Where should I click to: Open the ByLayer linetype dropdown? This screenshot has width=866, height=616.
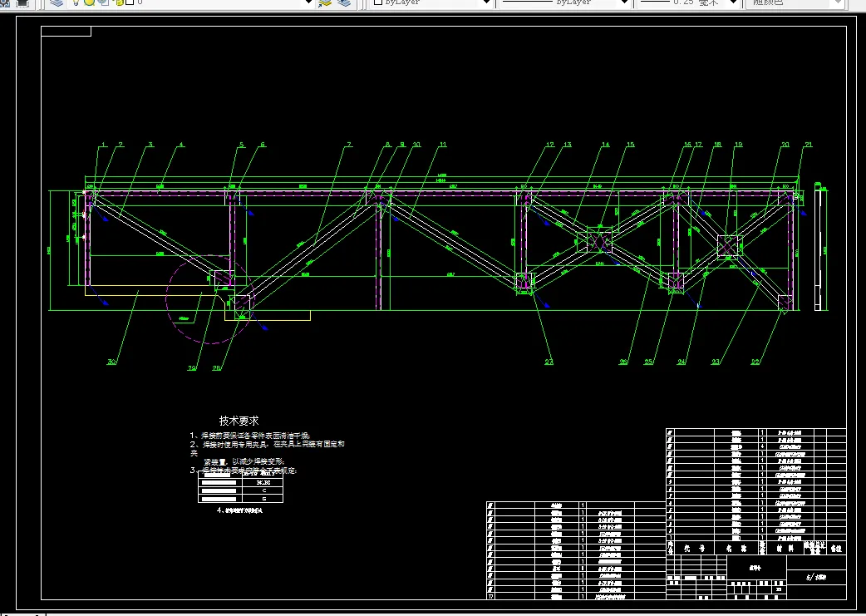coord(625,2)
